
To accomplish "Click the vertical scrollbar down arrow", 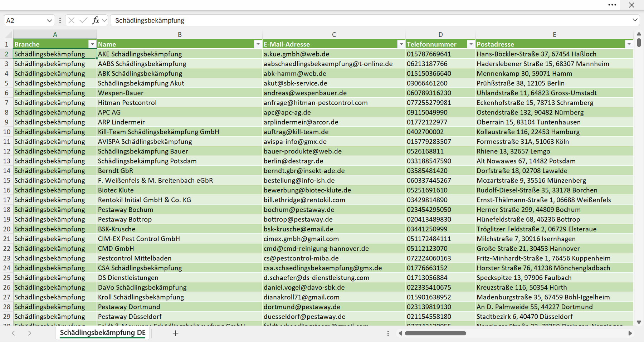I will point(639,322).
